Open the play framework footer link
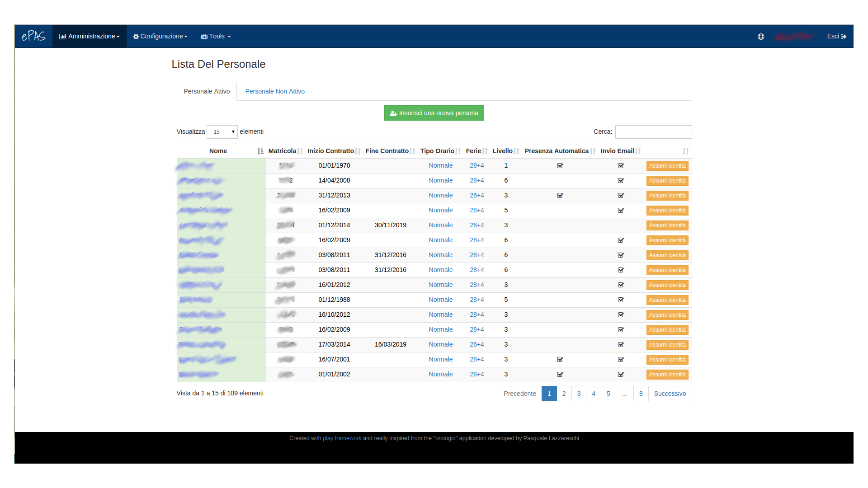 tap(342, 438)
